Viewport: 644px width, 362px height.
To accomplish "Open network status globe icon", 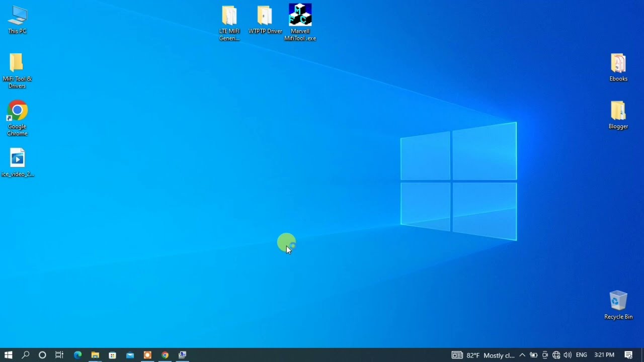I will pyautogui.click(x=556, y=355).
